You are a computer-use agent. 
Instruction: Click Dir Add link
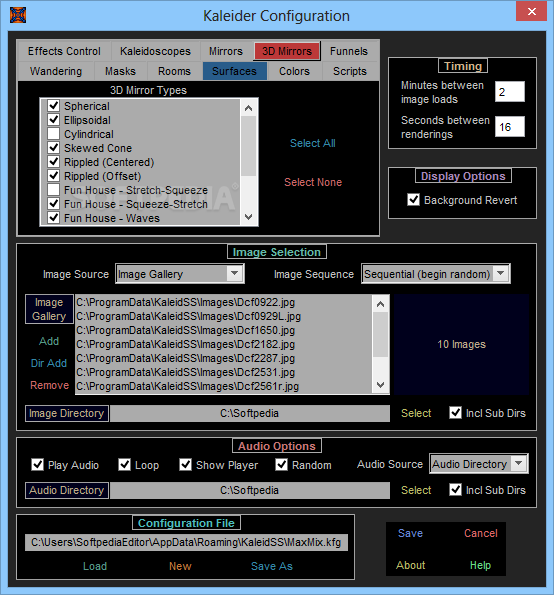pos(49,363)
